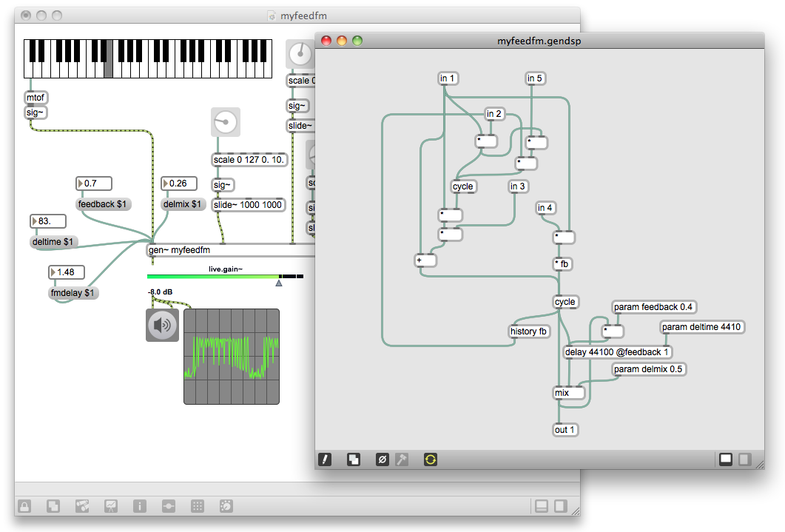Compile the gen patch with the hammer icon
This screenshot has height=532, width=785.
402,459
